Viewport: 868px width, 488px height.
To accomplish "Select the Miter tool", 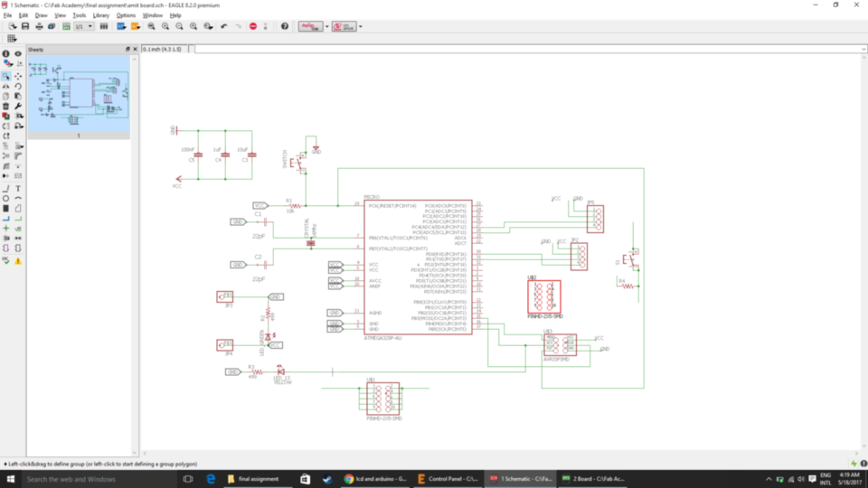I will click(18, 156).
